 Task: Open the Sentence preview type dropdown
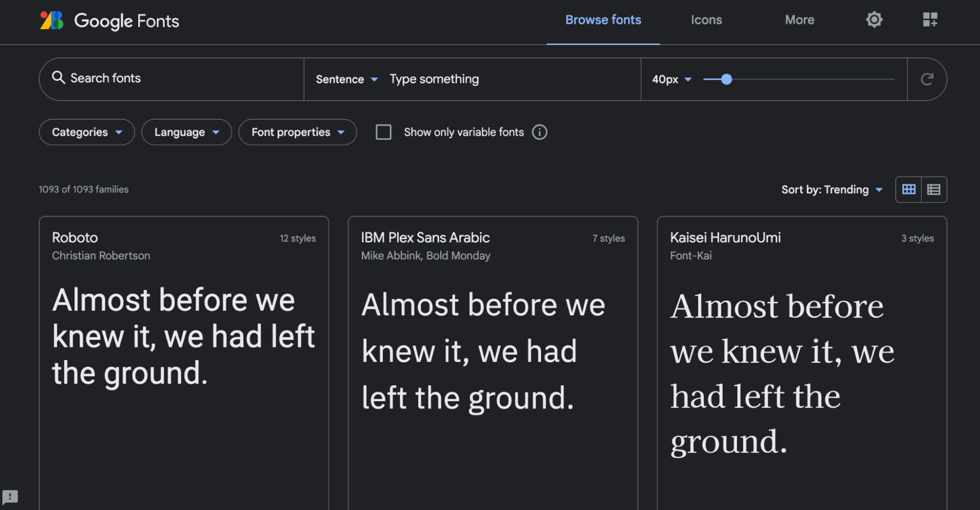(347, 79)
